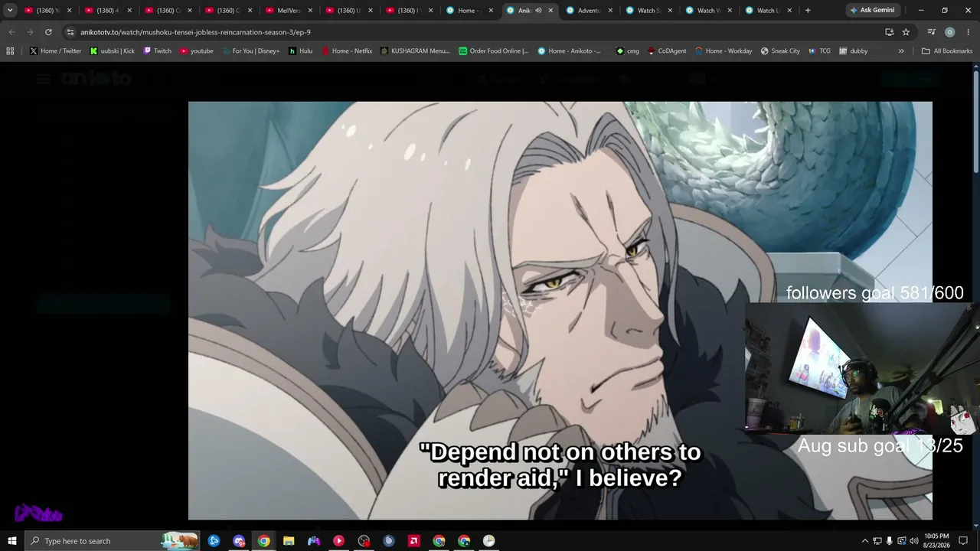Viewport: 980px width, 551px height.
Task: Open a new tab with plus button
Action: tap(808, 11)
